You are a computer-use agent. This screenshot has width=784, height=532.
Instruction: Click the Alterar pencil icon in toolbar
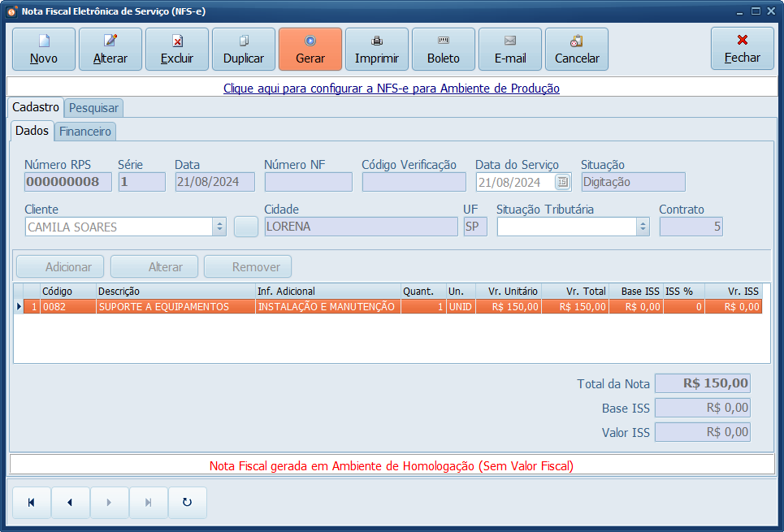(110, 41)
